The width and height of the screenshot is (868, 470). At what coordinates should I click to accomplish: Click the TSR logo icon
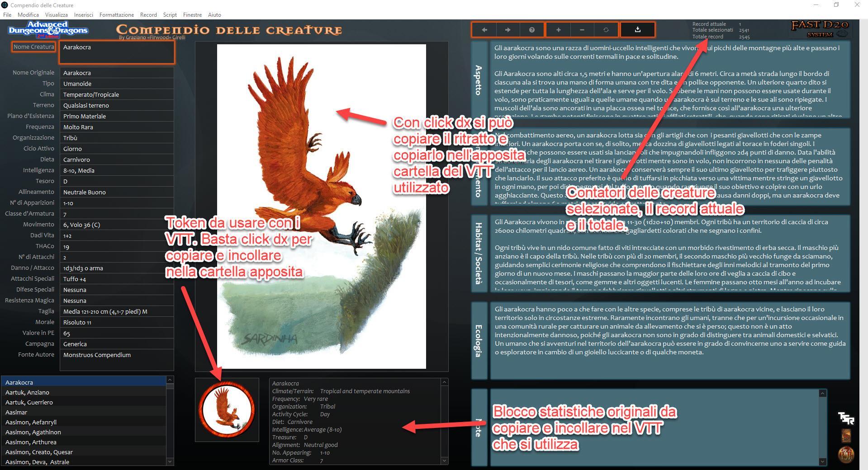pyautogui.click(x=846, y=418)
